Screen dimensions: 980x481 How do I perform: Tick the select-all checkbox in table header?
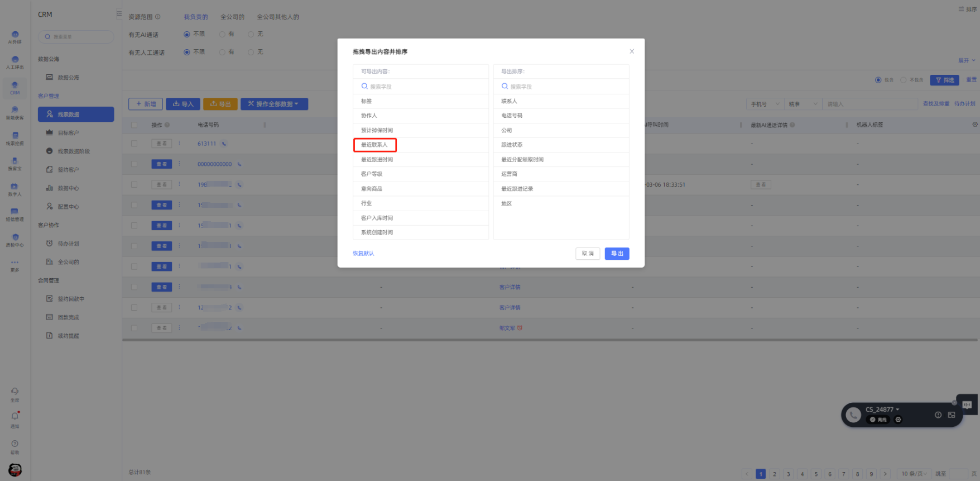[x=134, y=125]
